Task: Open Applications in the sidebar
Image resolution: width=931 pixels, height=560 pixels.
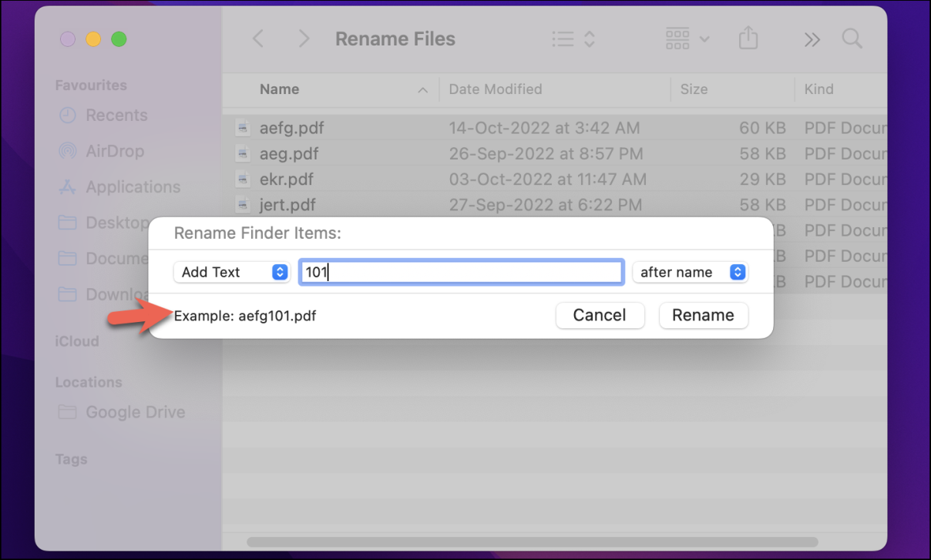Action: (x=133, y=187)
